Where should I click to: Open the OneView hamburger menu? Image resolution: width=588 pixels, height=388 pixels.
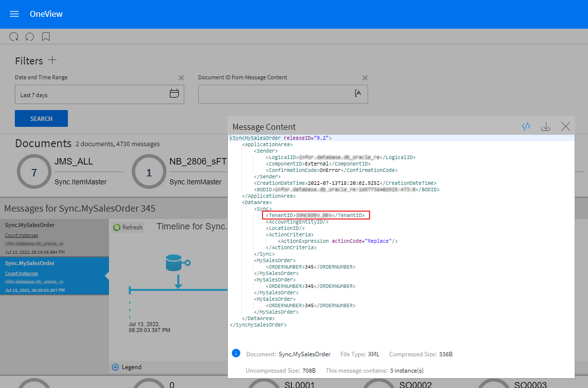pos(14,14)
